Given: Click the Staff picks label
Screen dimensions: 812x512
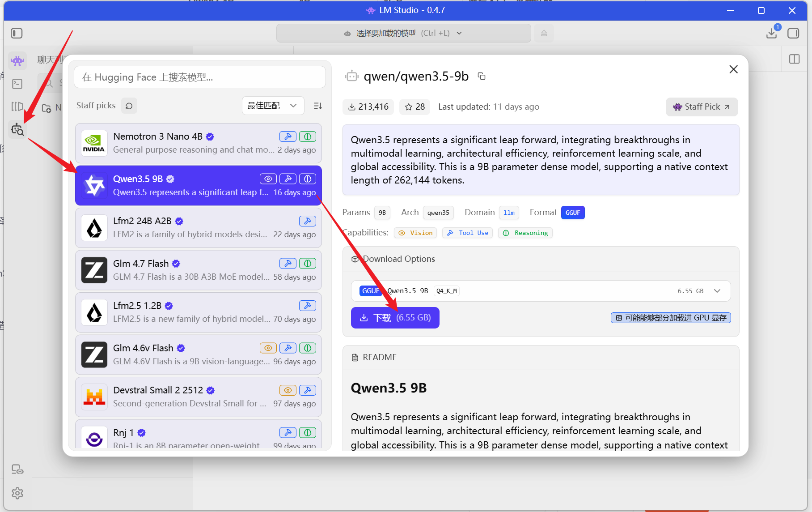Looking at the screenshot, I should (x=96, y=106).
